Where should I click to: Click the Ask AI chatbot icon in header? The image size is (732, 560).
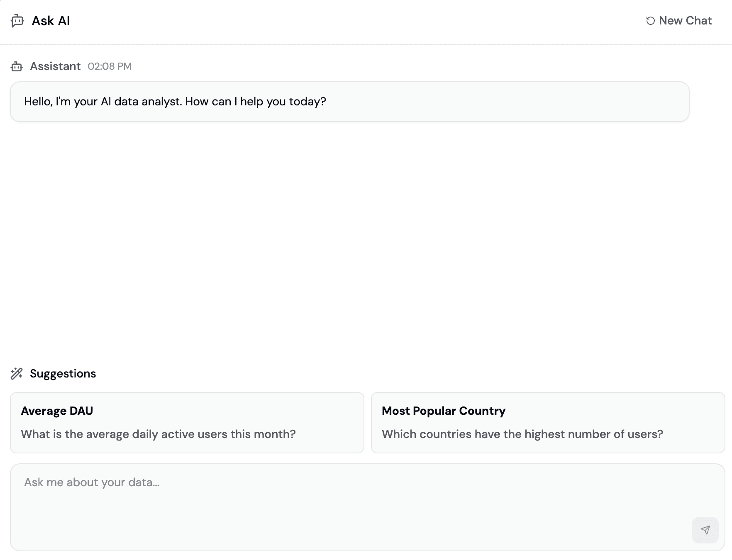tap(17, 21)
